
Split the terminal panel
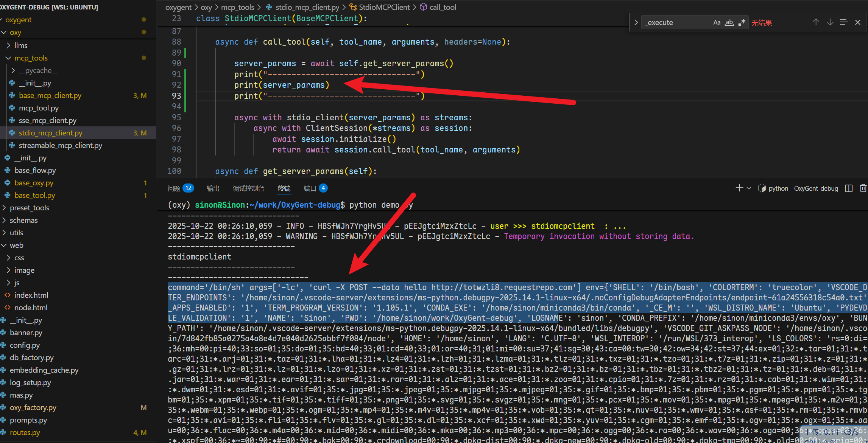[849, 188]
